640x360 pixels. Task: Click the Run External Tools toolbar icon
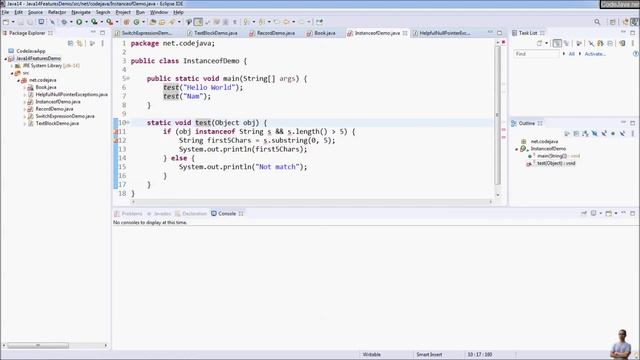pyautogui.click(x=109, y=22)
